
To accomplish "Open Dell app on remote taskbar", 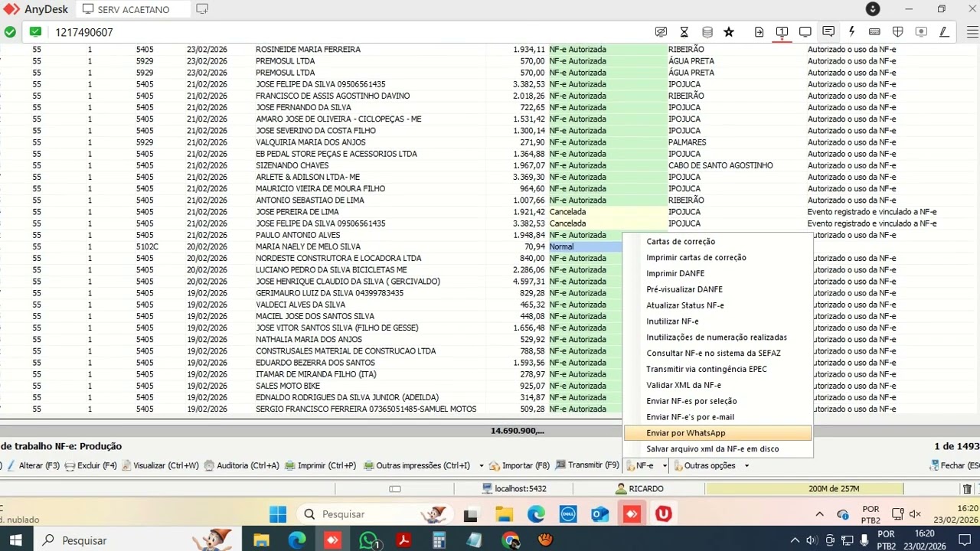I will (567, 514).
